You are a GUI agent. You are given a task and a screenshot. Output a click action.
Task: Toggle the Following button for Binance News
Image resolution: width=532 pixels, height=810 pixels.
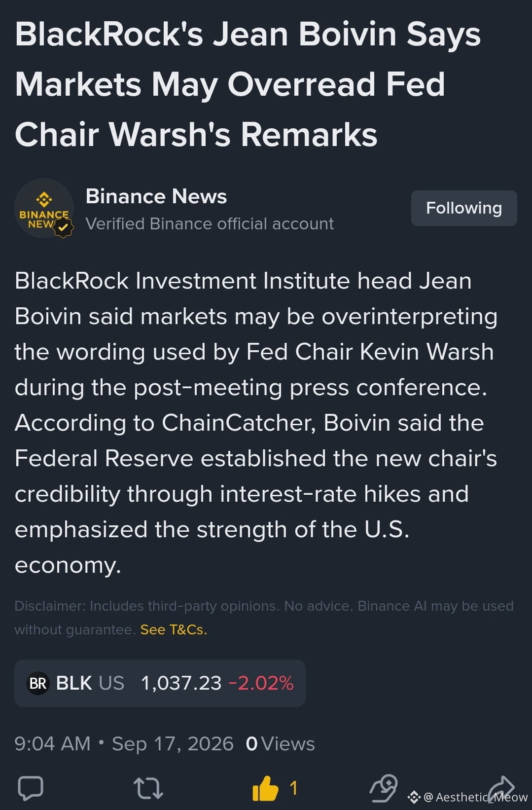(464, 208)
